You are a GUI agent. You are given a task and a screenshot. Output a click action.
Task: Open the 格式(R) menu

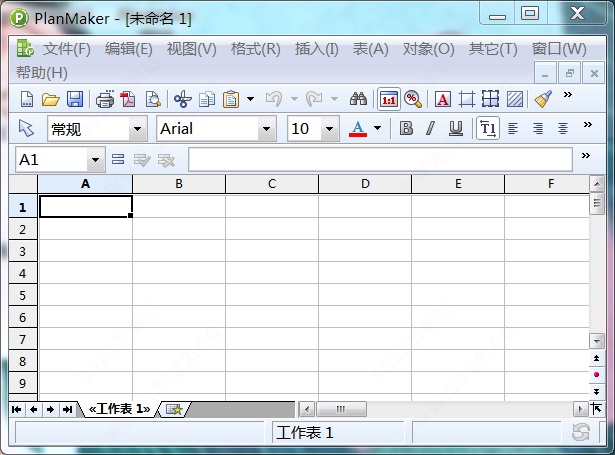(255, 49)
